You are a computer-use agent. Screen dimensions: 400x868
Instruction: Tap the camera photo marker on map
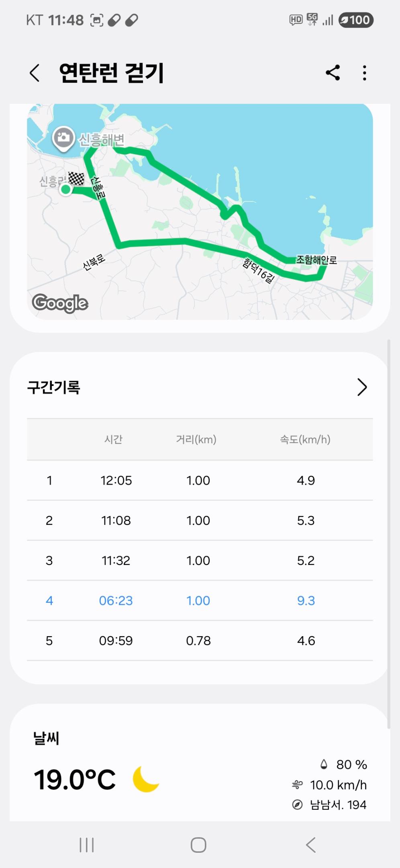63,138
